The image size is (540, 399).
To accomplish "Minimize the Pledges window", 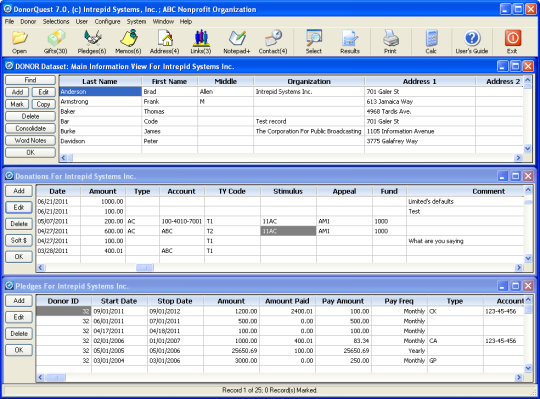I will [x=503, y=286].
